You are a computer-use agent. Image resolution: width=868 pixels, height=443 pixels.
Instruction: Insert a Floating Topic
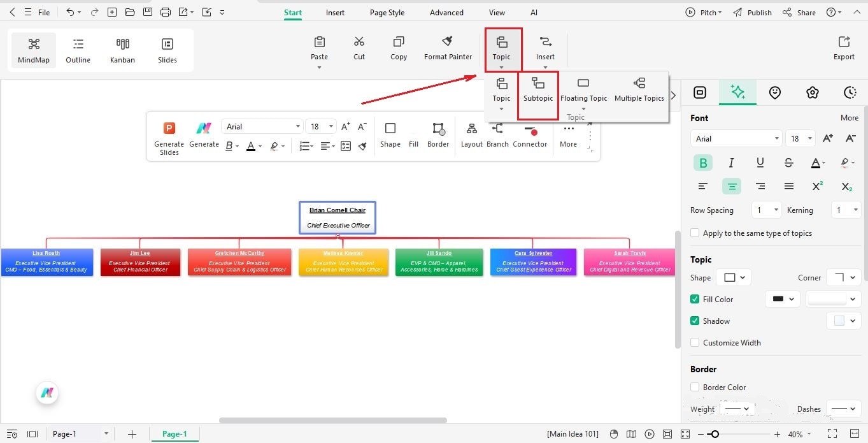point(583,89)
